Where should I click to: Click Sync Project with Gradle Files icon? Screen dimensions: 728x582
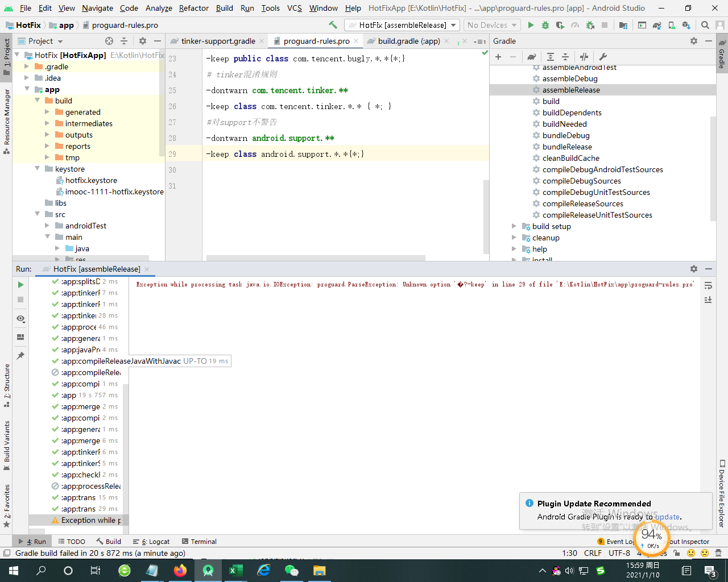point(657,25)
